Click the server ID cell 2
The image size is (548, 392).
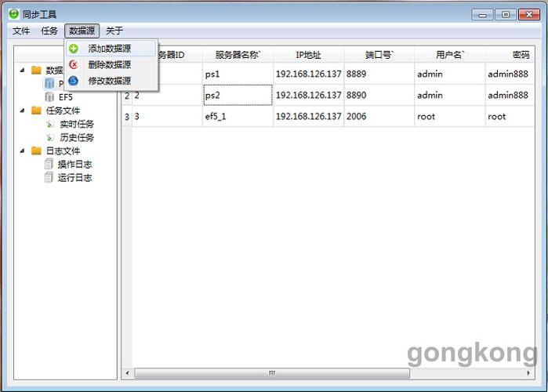[168, 95]
